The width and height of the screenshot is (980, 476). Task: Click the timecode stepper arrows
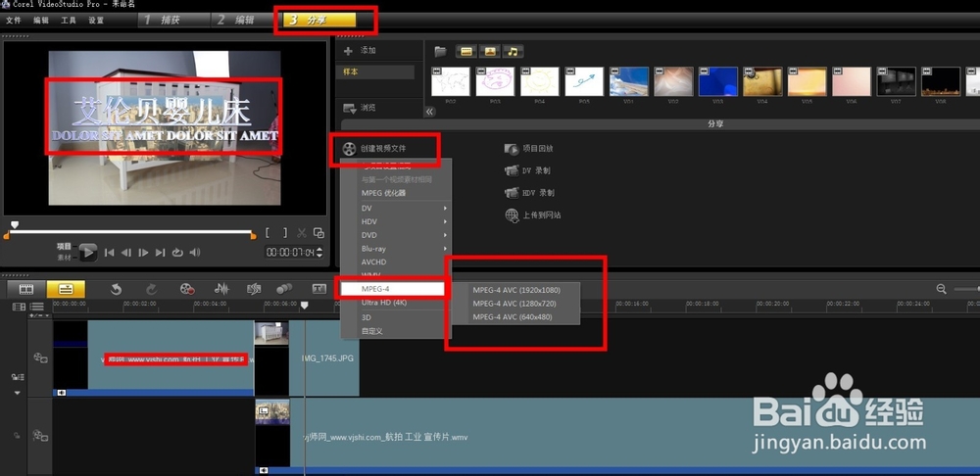point(320,253)
